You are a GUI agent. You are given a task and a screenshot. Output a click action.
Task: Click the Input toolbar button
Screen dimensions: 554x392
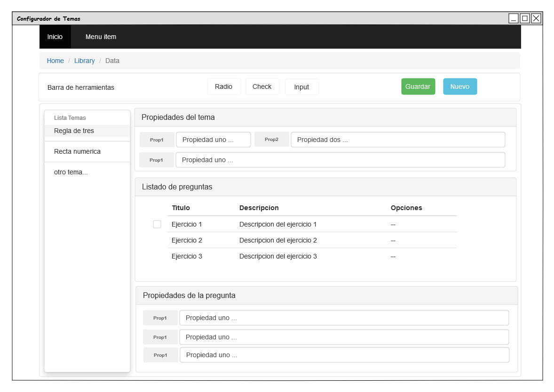[x=301, y=87]
